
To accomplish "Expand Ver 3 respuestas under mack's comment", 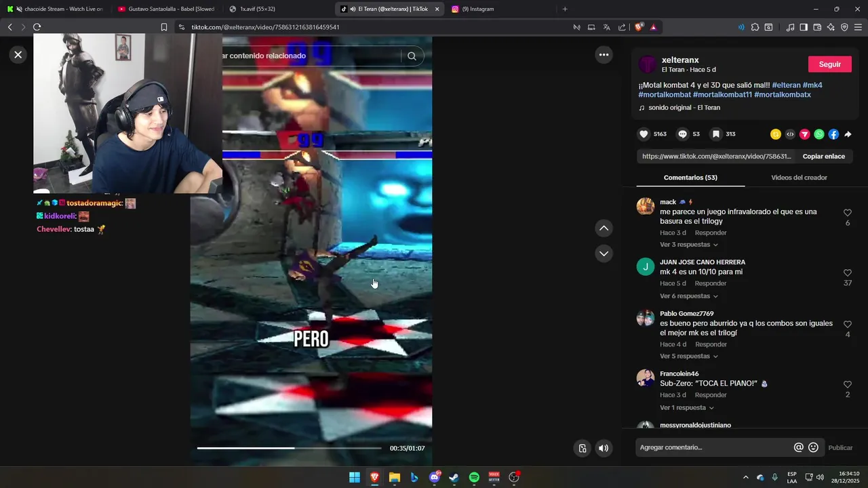I will click(689, 245).
